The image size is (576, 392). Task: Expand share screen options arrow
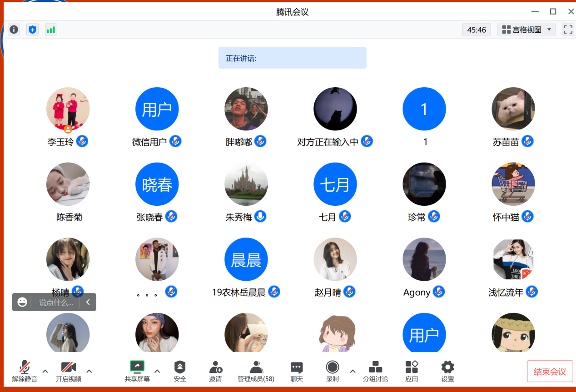point(157,371)
